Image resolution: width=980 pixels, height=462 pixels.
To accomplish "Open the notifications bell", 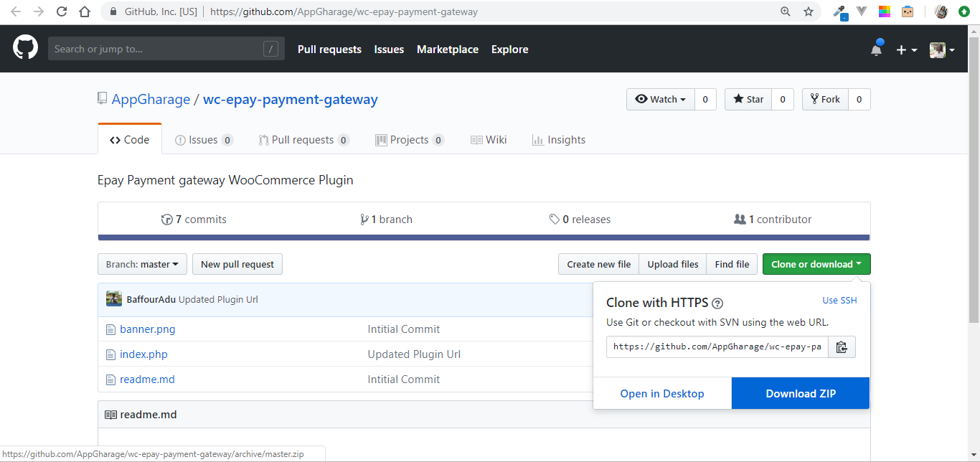I will point(877,49).
